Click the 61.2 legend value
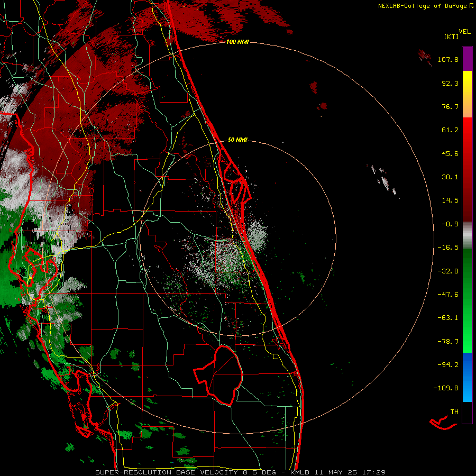 [450, 130]
